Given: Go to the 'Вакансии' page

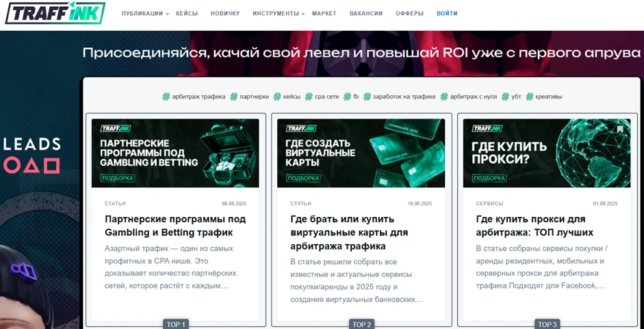Looking at the screenshot, I should pos(365,14).
